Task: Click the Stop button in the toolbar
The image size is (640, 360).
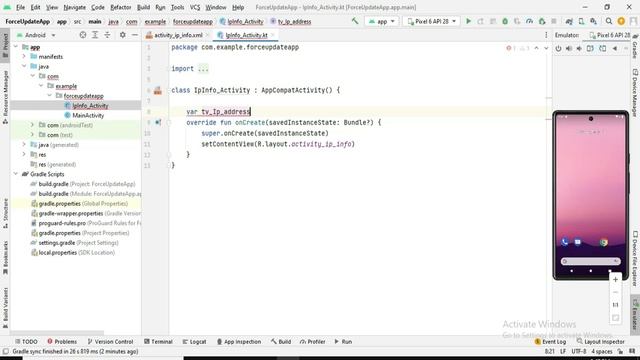Action: tap(554, 21)
